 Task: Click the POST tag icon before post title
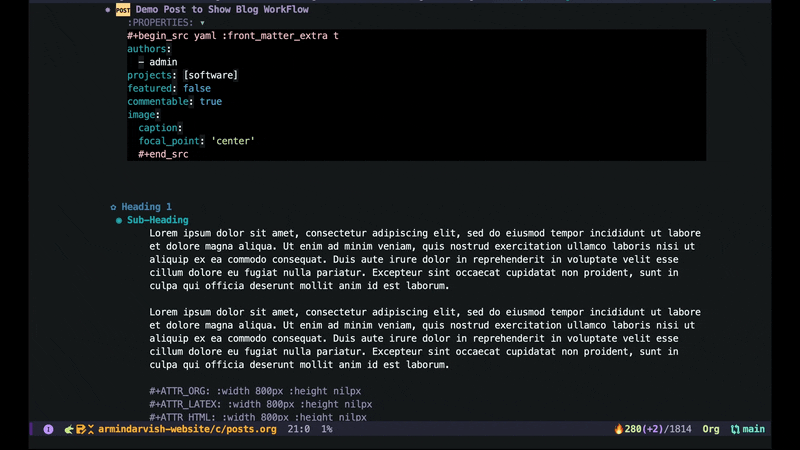tap(123, 10)
